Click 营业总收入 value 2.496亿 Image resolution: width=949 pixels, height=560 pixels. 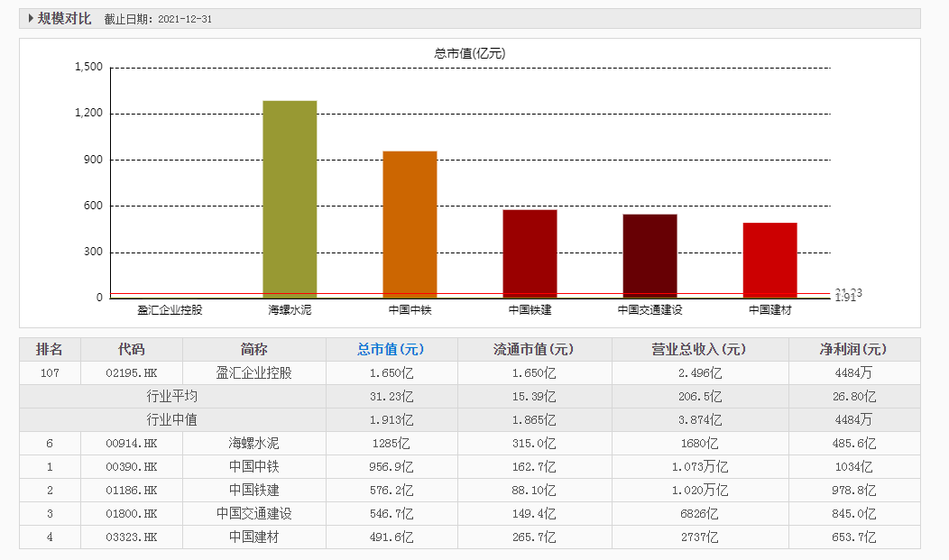pyautogui.click(x=700, y=373)
